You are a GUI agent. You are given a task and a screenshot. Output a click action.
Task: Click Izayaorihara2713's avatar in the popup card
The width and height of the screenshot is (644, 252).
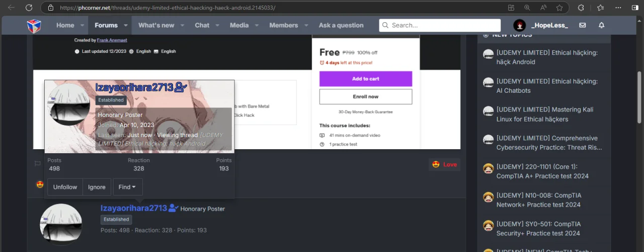[x=69, y=104]
